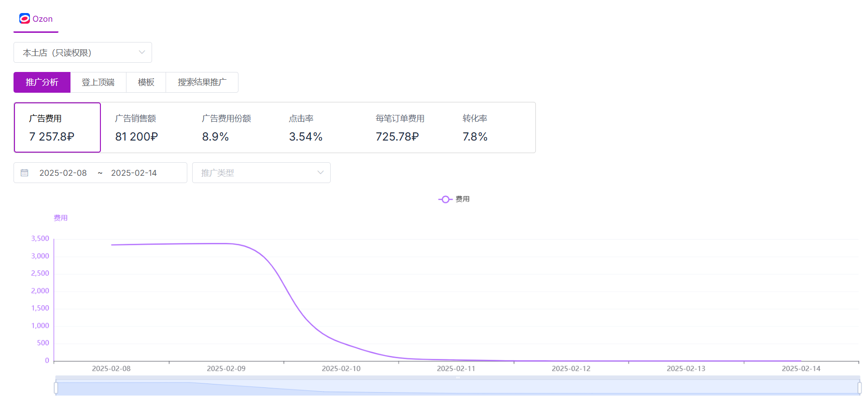868x397 pixels.
Task: Select the 推广分析 tab
Action: coord(42,82)
